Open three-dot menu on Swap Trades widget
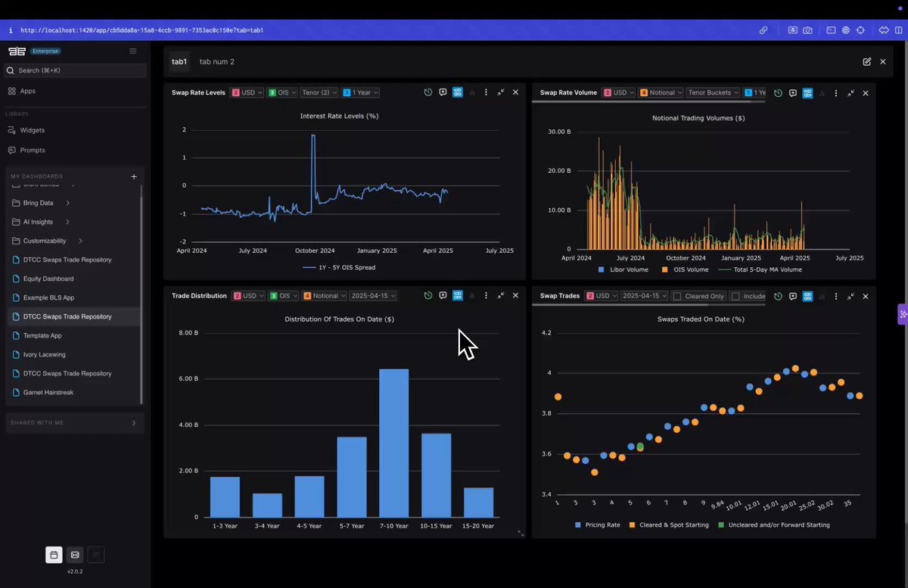This screenshot has width=908, height=588. coord(837,297)
